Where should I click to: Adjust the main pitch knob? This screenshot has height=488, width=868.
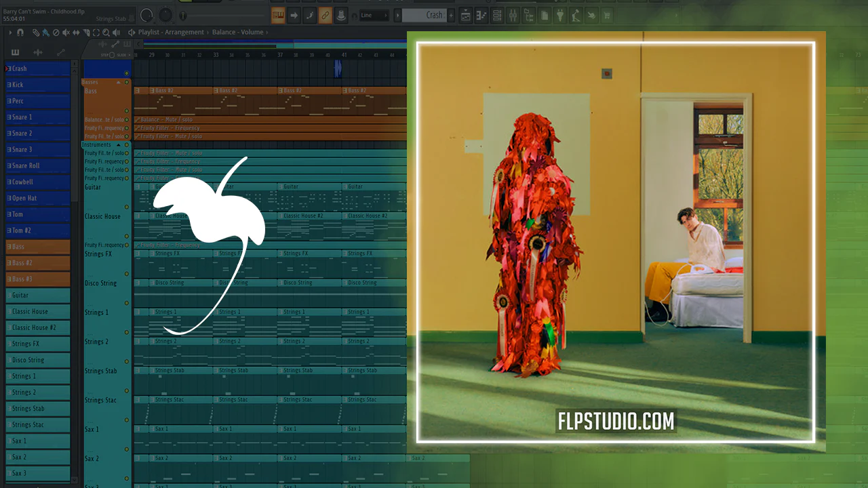point(165,15)
